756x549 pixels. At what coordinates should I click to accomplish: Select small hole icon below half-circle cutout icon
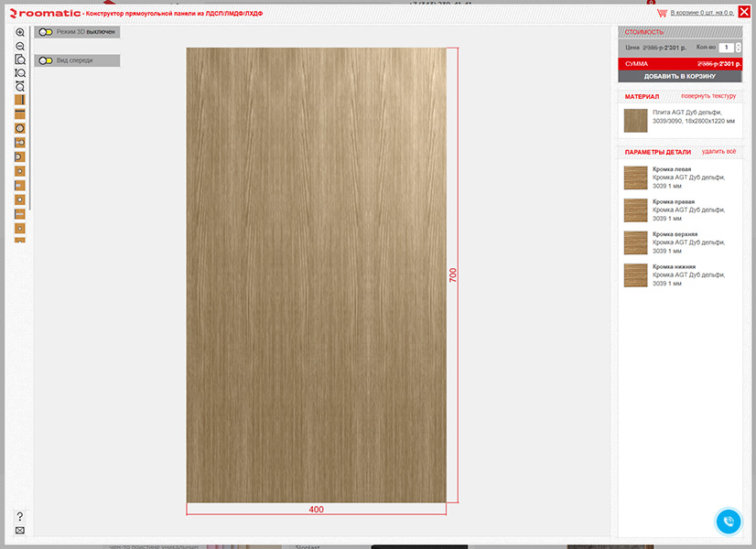point(20,171)
